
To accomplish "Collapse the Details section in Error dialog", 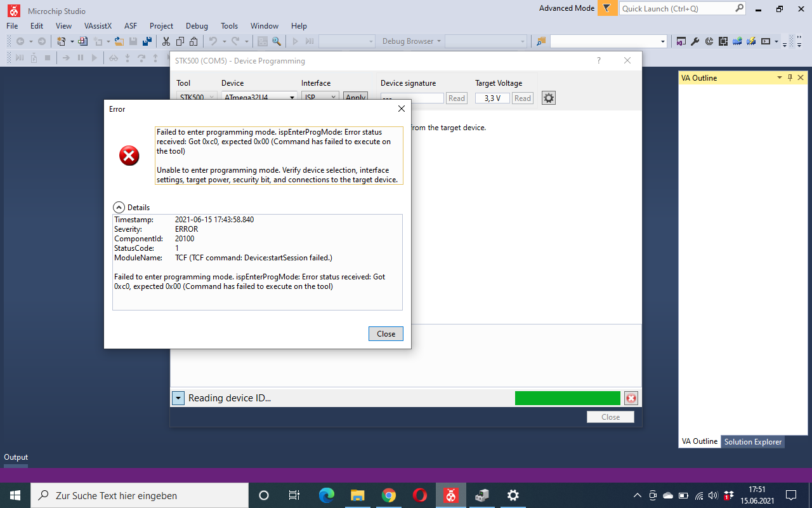I will point(119,207).
